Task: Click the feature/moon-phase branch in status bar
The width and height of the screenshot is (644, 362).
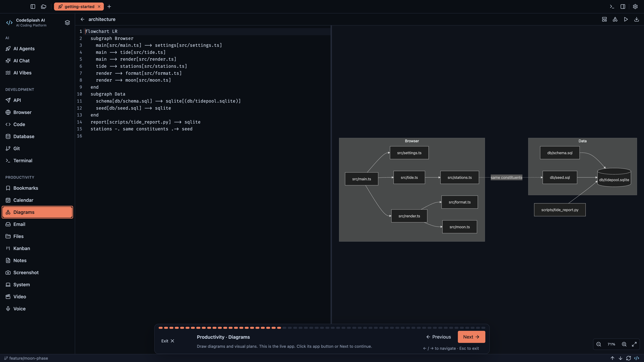Action: 26,358
